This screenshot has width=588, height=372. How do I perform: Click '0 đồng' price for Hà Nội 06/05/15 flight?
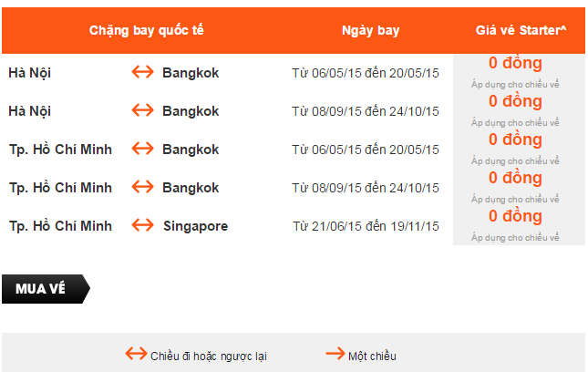[515, 63]
